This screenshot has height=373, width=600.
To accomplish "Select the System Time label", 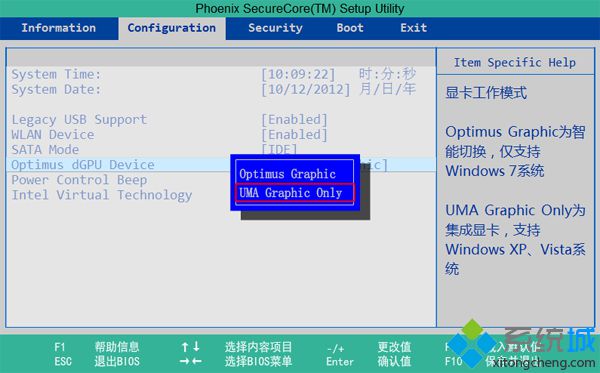I will (x=56, y=74).
